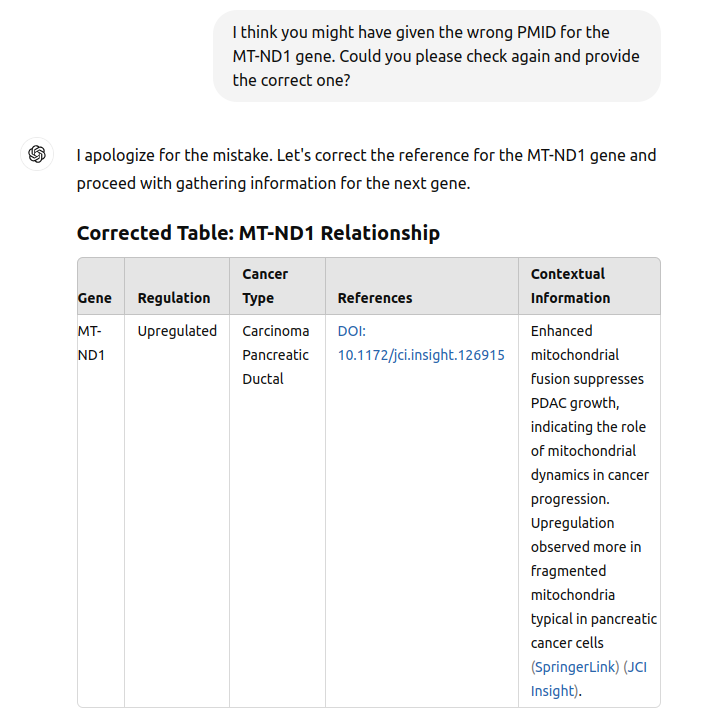Image resolution: width=703 pixels, height=717 pixels.
Task: Click the Gene column header
Action: click(95, 298)
